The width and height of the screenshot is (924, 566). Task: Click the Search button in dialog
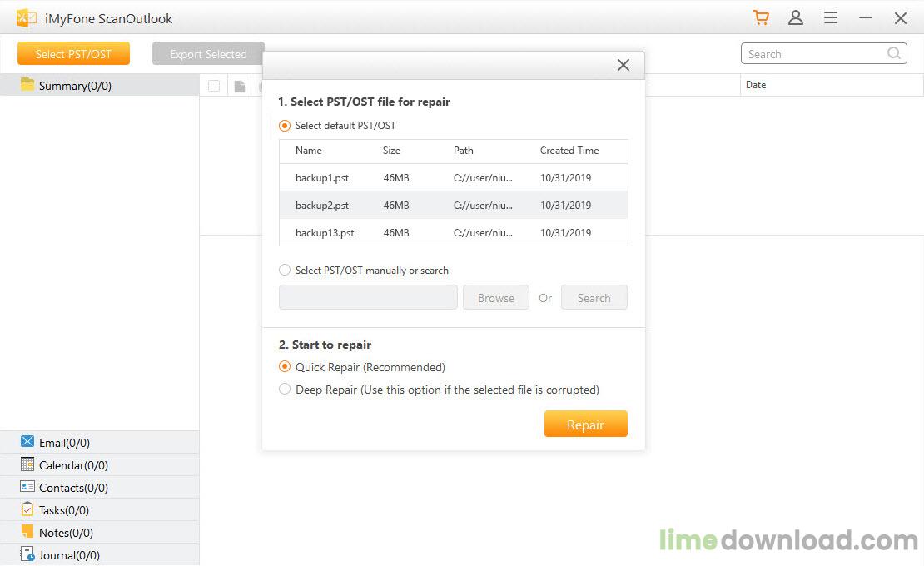pos(594,297)
